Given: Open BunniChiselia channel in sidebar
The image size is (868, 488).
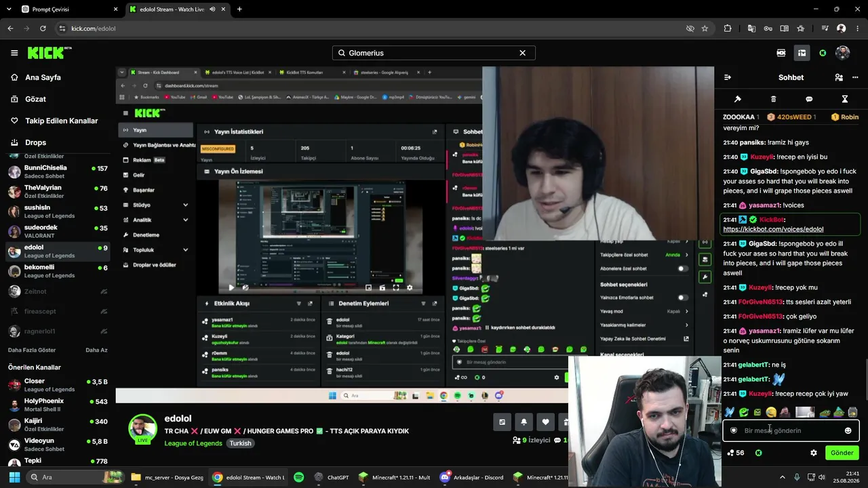Looking at the screenshot, I should [x=58, y=172].
